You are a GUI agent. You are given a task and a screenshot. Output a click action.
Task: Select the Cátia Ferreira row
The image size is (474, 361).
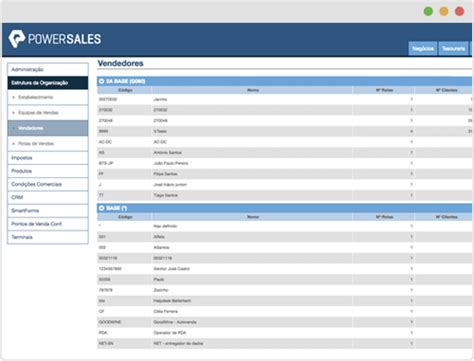285,311
